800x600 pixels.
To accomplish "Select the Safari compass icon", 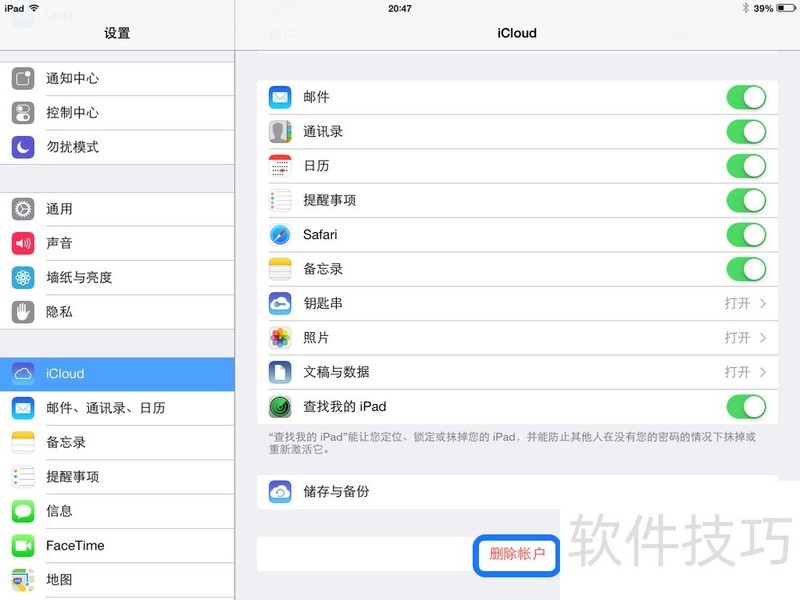I will click(x=280, y=234).
